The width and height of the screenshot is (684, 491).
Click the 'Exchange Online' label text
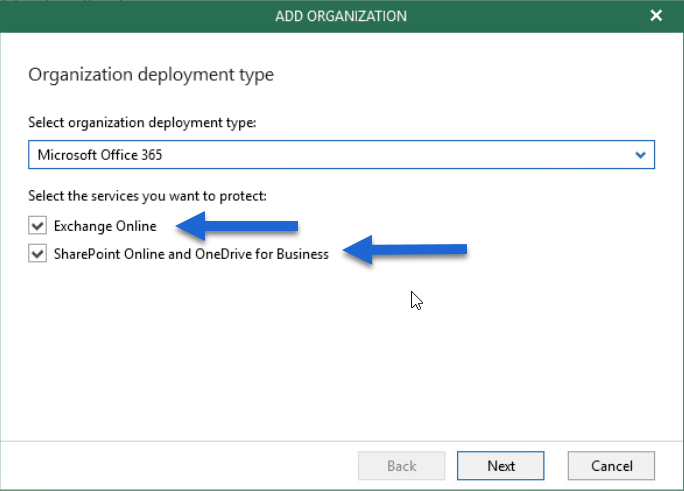[x=105, y=226]
